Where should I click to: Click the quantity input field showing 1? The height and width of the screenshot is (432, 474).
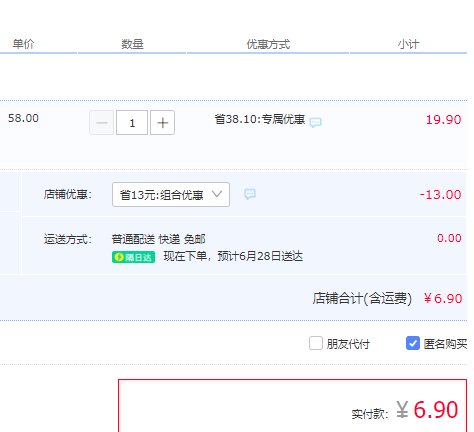(132, 123)
